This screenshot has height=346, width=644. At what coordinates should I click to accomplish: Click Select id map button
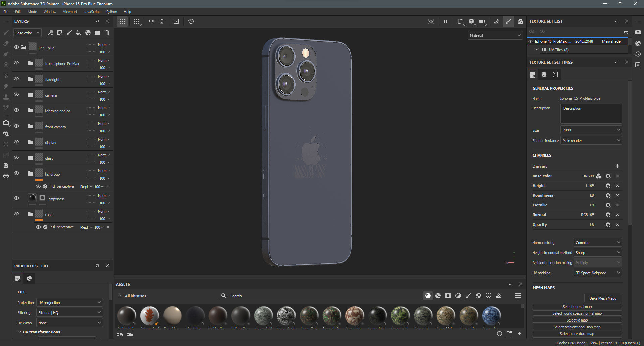(x=577, y=320)
